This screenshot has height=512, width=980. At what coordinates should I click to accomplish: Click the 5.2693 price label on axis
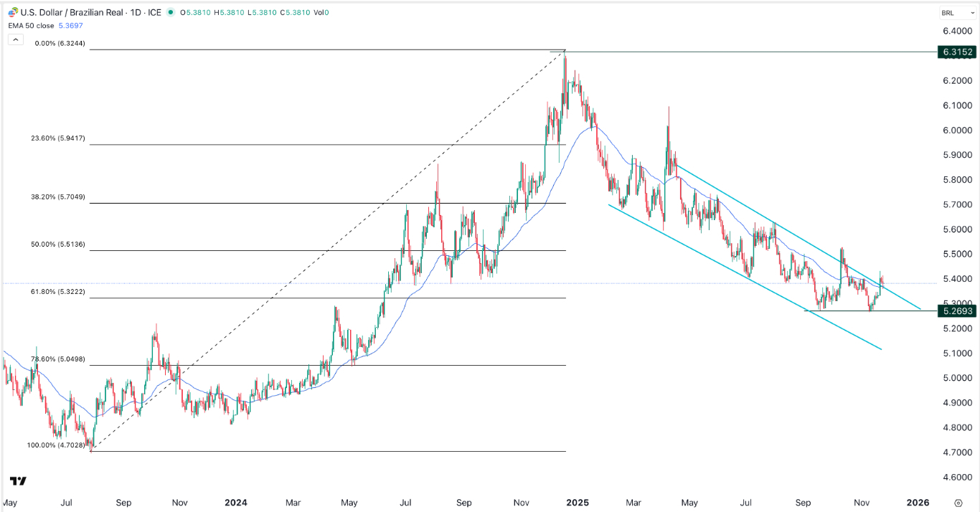(957, 312)
